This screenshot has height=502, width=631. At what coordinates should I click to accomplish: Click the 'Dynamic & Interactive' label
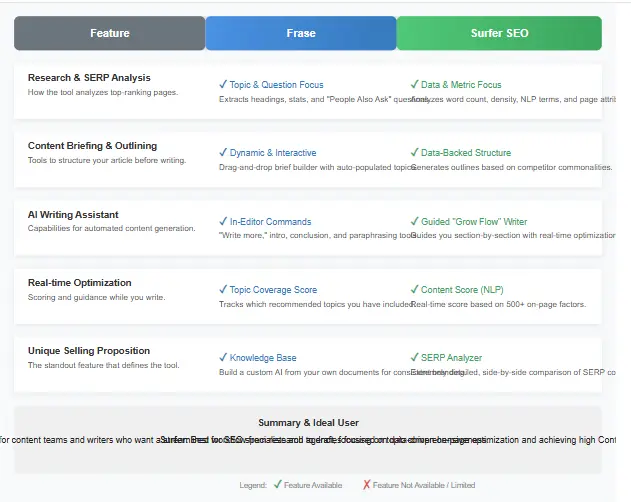click(x=273, y=153)
